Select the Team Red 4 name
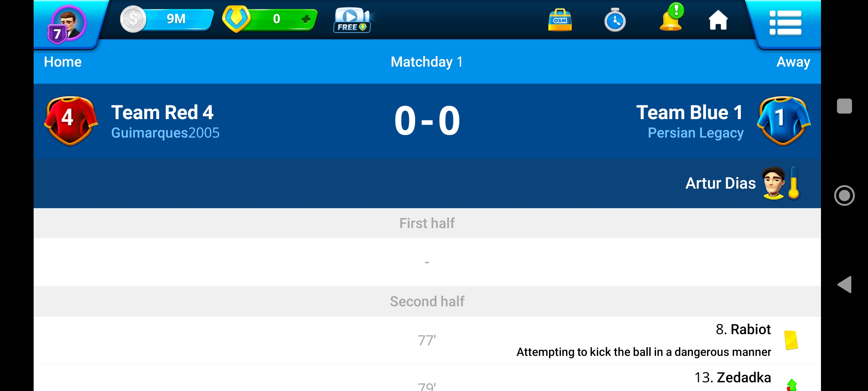The height and width of the screenshot is (391, 868). click(162, 112)
